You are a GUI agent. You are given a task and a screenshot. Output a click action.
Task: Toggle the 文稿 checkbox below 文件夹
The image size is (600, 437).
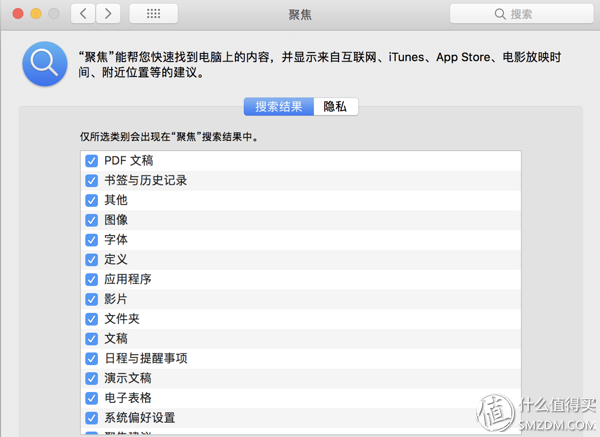click(x=91, y=339)
